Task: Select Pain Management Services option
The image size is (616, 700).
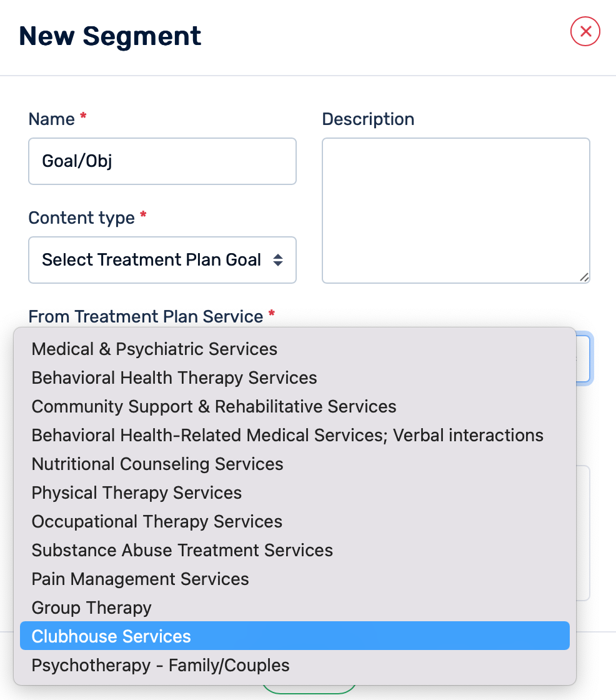Action: [x=141, y=579]
